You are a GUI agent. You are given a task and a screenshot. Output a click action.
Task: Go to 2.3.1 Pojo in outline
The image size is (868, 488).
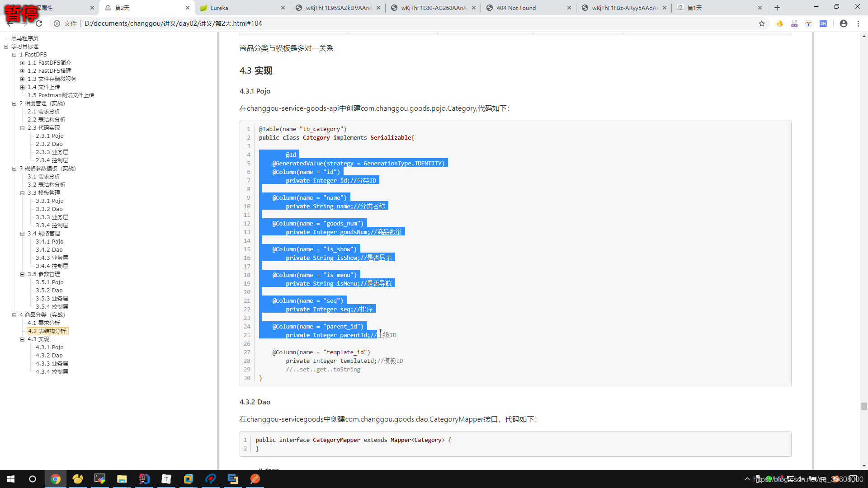click(50, 136)
